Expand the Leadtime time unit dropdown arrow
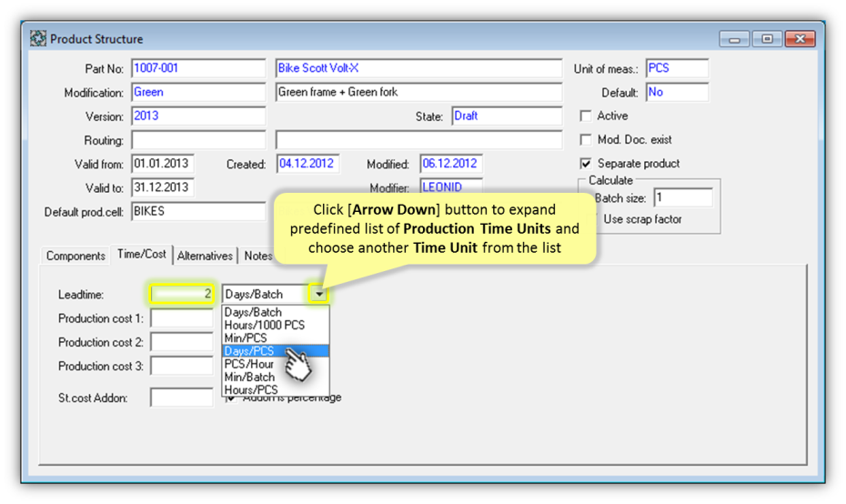846x504 pixels. coord(319,294)
